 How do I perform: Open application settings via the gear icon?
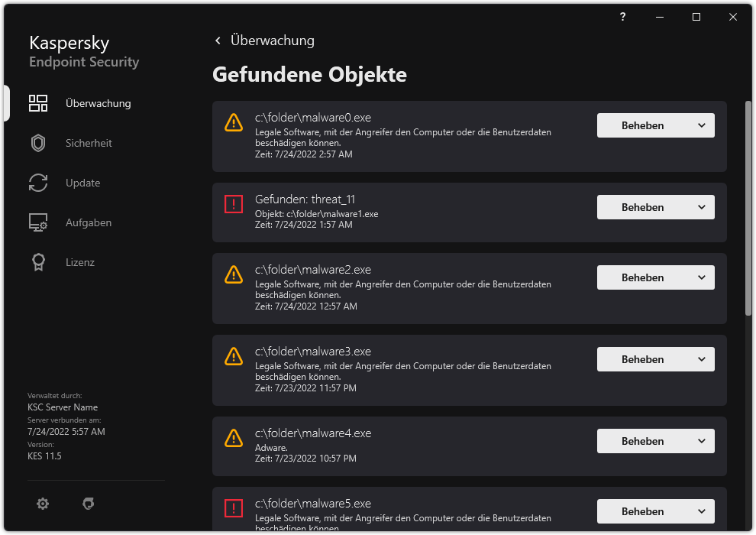coord(42,504)
